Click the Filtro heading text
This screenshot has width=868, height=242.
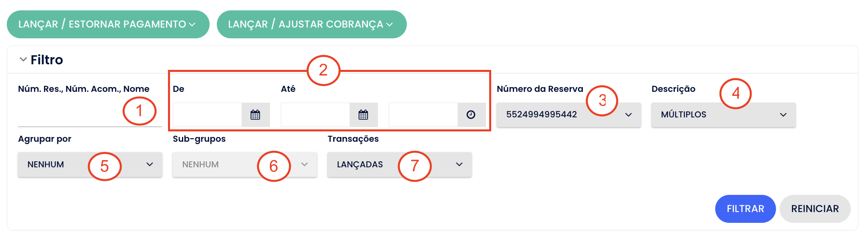pos(47,60)
